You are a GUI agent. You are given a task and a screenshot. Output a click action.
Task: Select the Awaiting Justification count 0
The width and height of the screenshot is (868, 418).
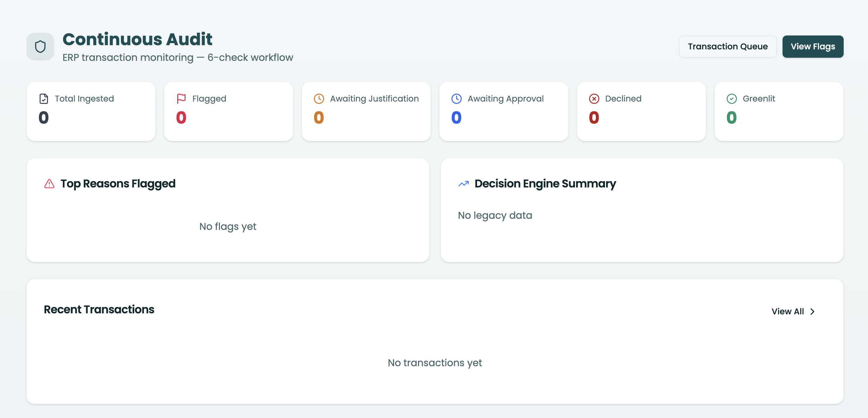319,118
